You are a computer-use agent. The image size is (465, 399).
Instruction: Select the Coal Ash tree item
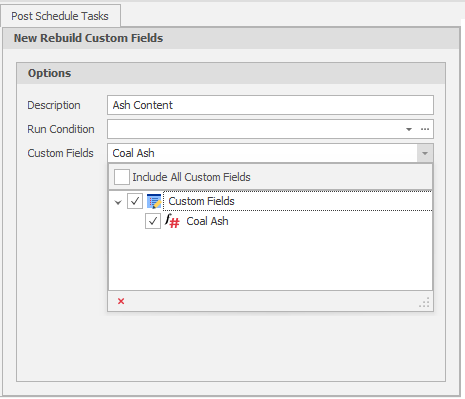[x=207, y=221]
